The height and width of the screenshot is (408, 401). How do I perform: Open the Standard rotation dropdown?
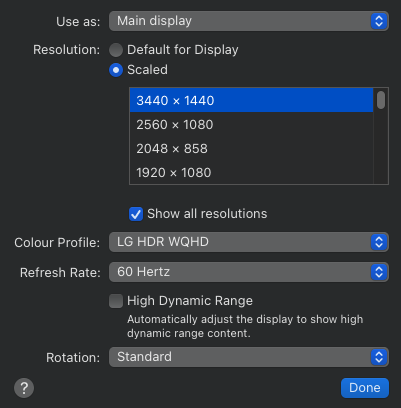pyautogui.click(x=249, y=357)
